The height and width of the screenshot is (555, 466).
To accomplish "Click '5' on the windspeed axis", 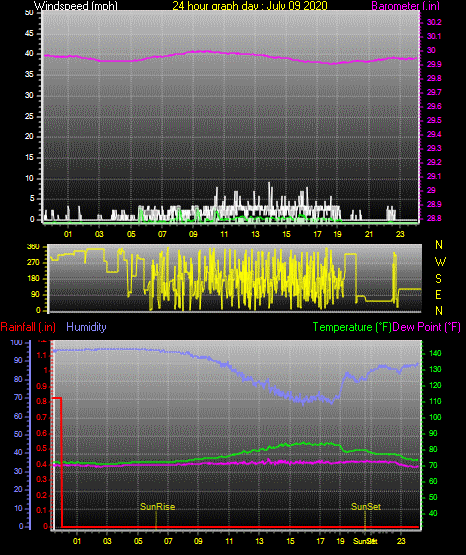I will coord(32,199).
